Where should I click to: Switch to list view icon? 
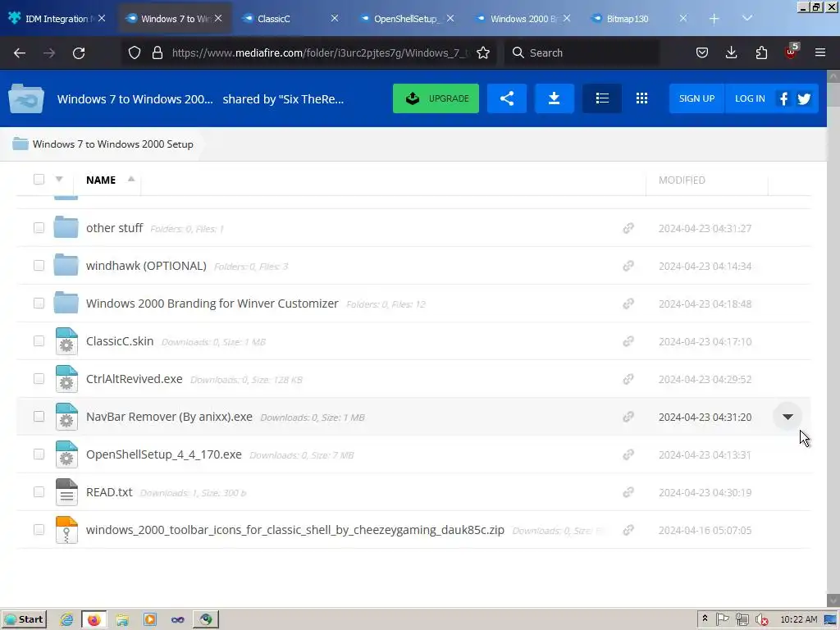602,98
